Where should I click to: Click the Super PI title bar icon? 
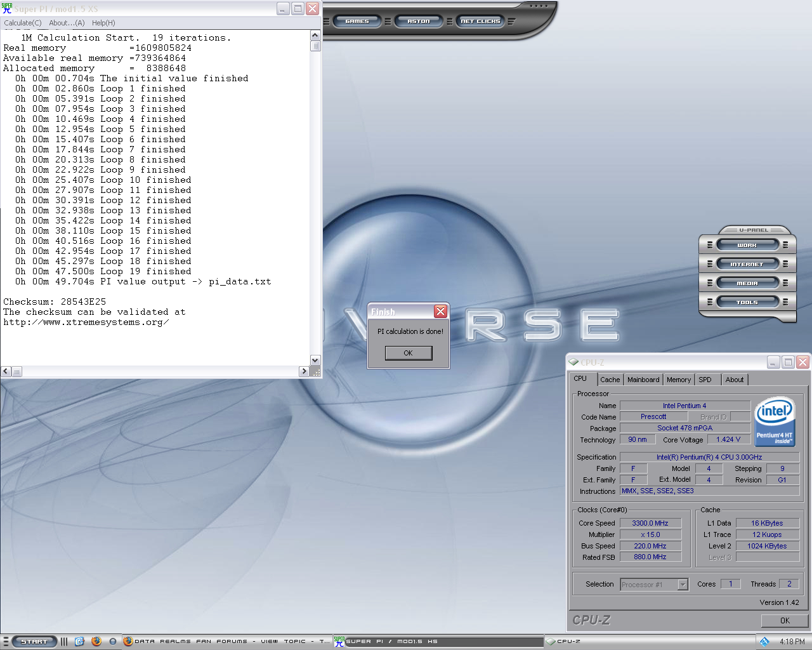click(x=7, y=8)
